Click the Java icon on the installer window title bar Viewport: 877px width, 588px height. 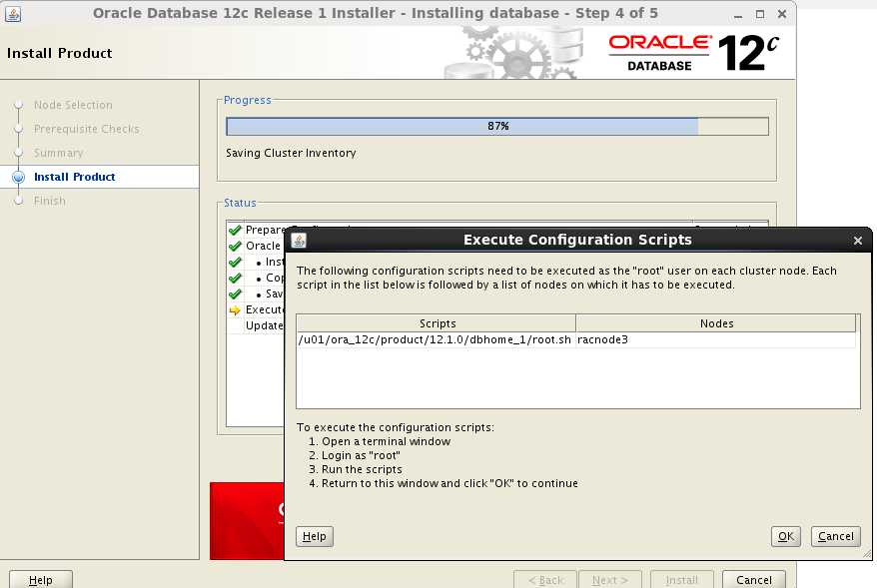pos(13,14)
